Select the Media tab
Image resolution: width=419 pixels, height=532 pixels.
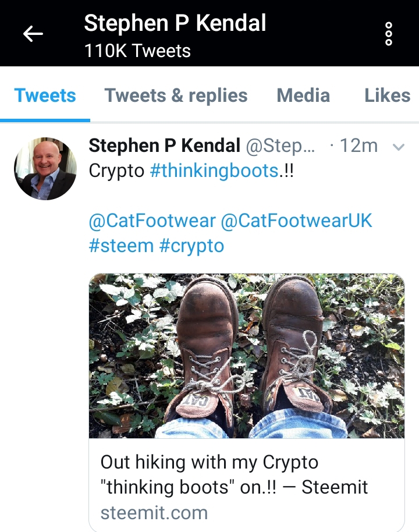tap(303, 95)
